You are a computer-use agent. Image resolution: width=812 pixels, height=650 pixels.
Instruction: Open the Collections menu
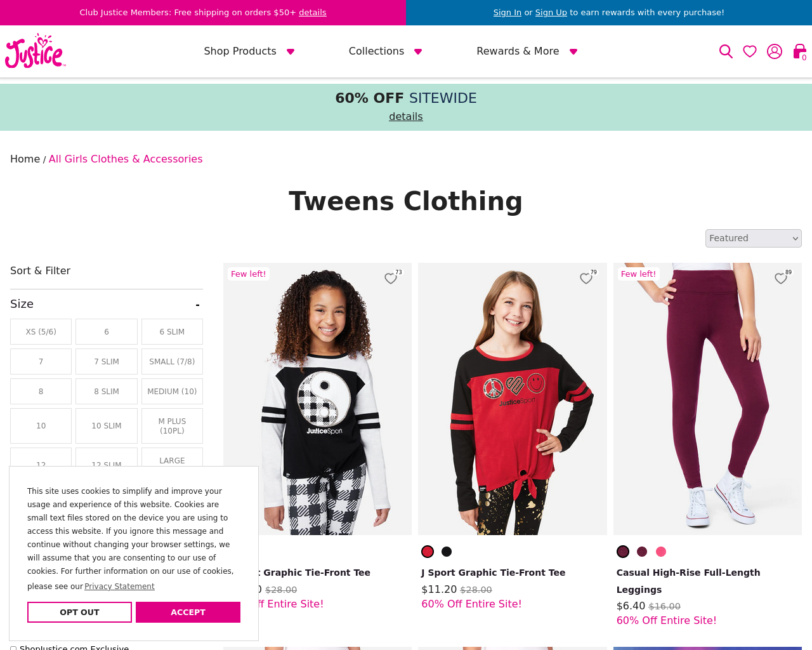coord(385,51)
